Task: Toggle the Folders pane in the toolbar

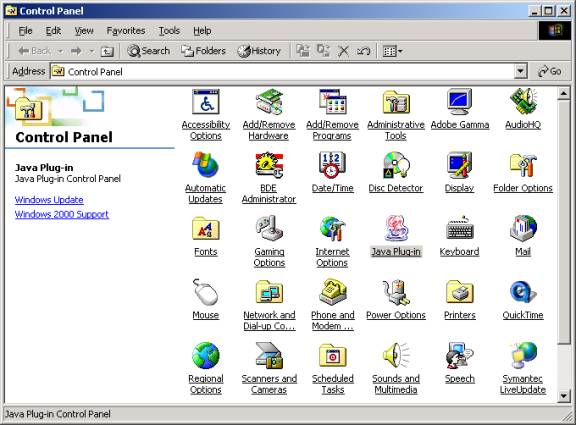Action: [203, 51]
